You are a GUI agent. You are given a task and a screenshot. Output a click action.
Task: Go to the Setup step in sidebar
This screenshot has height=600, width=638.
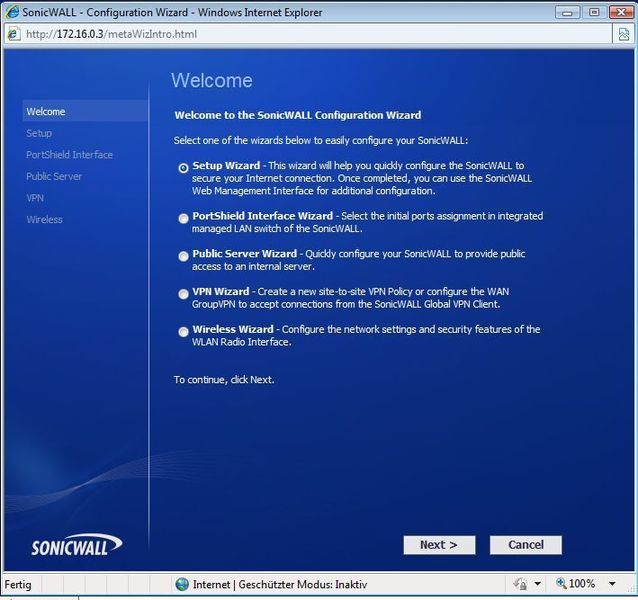(39, 133)
